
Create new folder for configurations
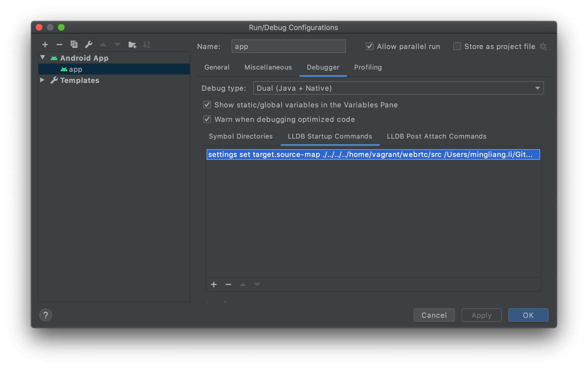click(x=132, y=45)
